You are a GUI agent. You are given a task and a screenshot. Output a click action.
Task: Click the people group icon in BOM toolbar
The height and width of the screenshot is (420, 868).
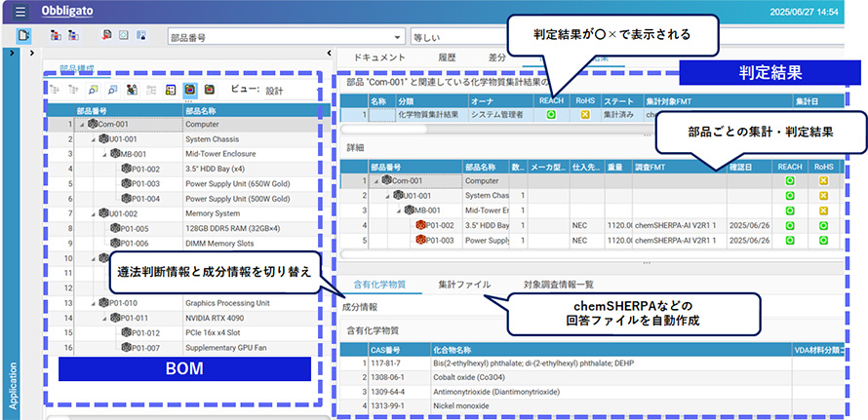tap(132, 91)
